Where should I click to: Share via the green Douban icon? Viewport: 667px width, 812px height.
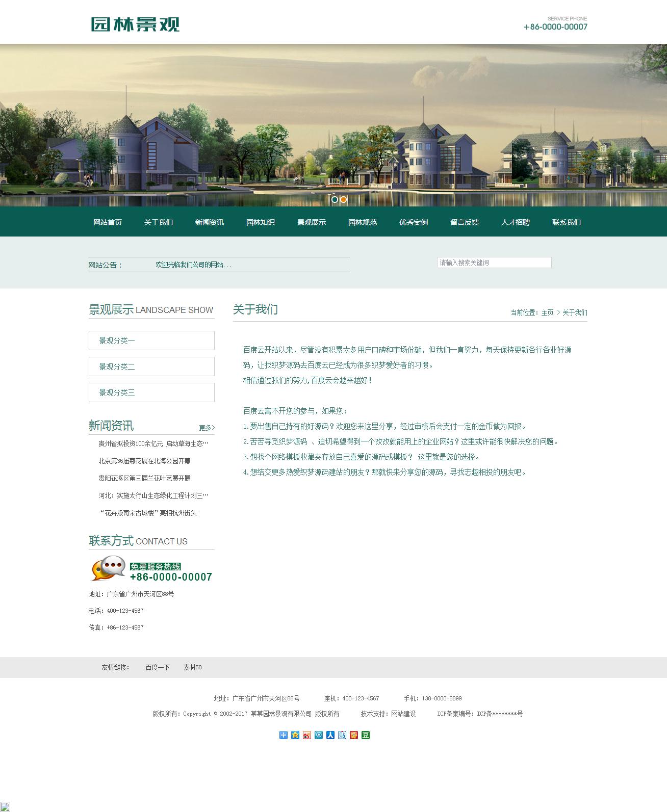pos(366,735)
